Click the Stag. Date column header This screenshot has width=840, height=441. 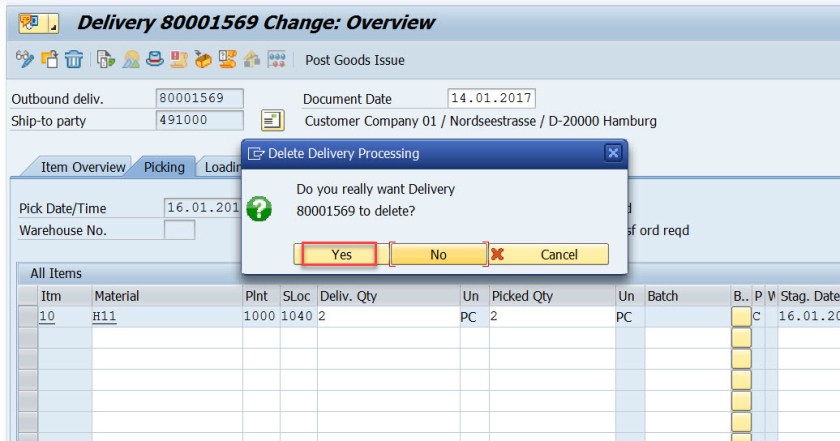click(809, 296)
